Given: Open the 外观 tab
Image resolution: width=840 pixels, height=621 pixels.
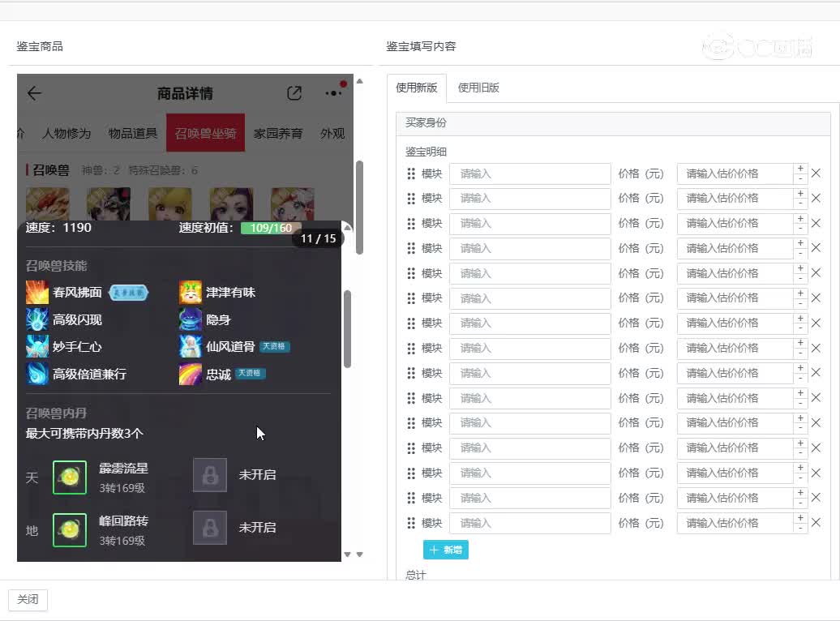Looking at the screenshot, I should [332, 134].
